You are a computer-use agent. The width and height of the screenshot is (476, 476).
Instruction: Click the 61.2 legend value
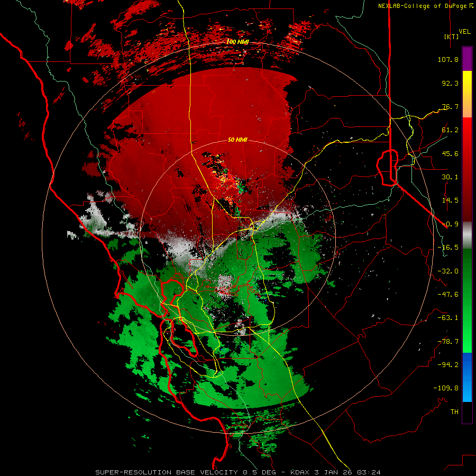point(450,130)
